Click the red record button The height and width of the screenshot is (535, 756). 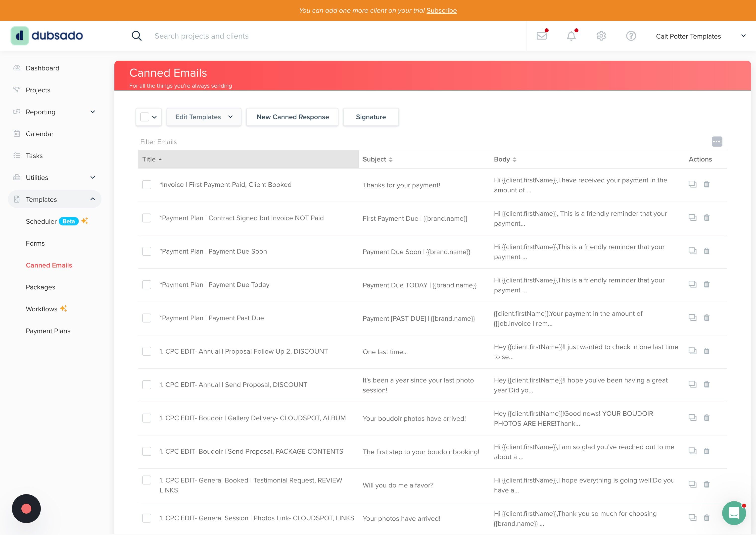[26, 508]
